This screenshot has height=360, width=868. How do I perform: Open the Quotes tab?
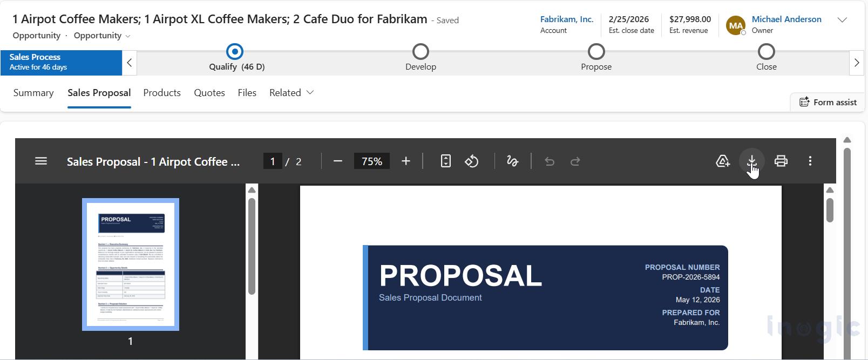tap(209, 93)
